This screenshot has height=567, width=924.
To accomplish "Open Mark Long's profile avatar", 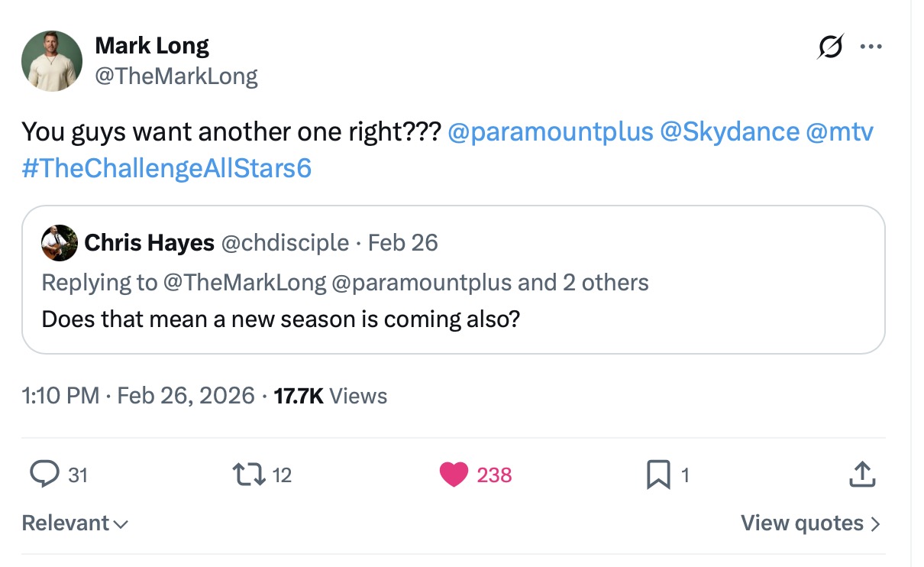I will coord(52,61).
